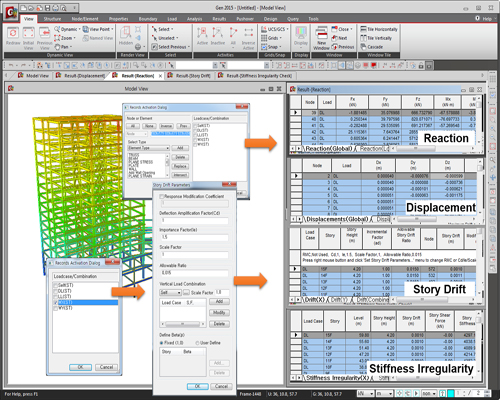The width and height of the screenshot is (500, 400).
Task: Click Cascade in Window Tile group
Action: tap(372, 47)
